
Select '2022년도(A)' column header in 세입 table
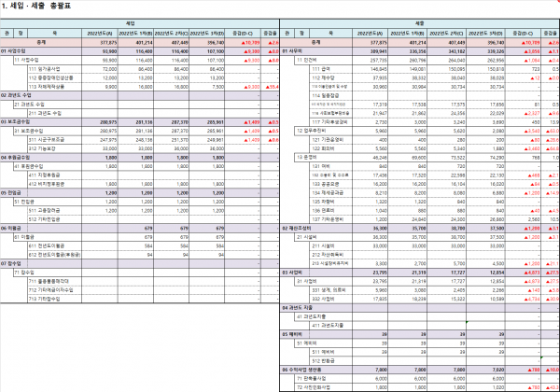coord(100,34)
